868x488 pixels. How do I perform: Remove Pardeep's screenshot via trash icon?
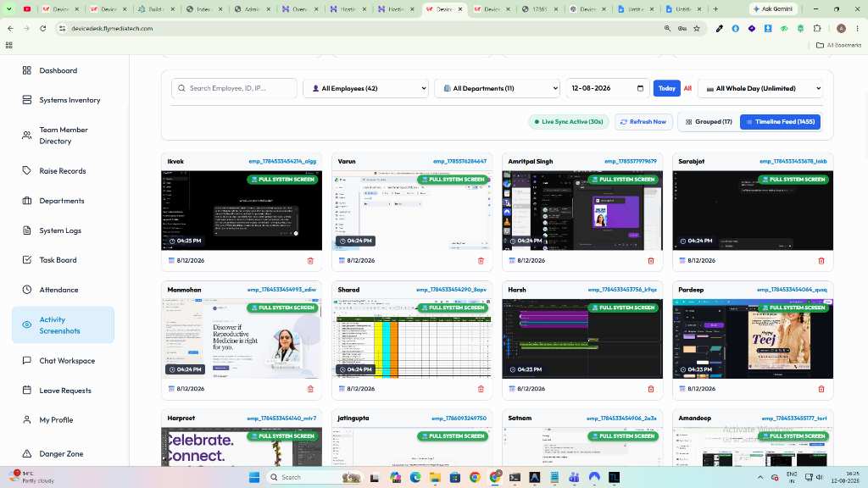tap(821, 389)
